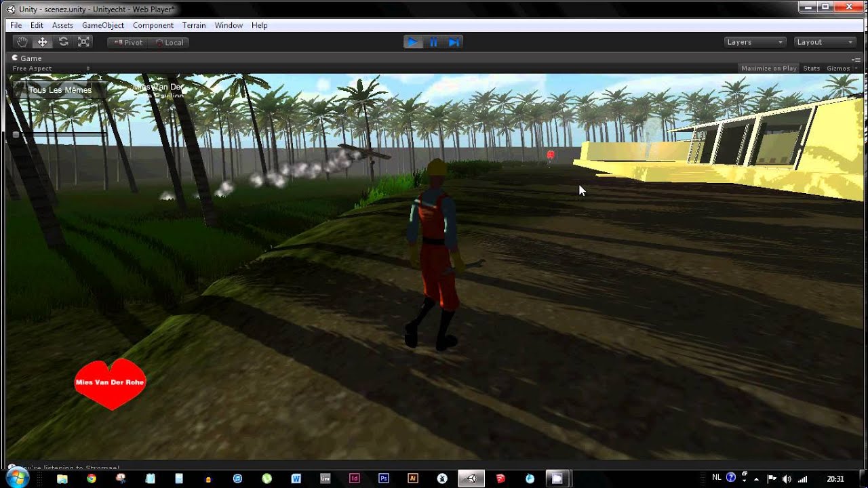
Task: Open the Window menu
Action: tap(229, 25)
